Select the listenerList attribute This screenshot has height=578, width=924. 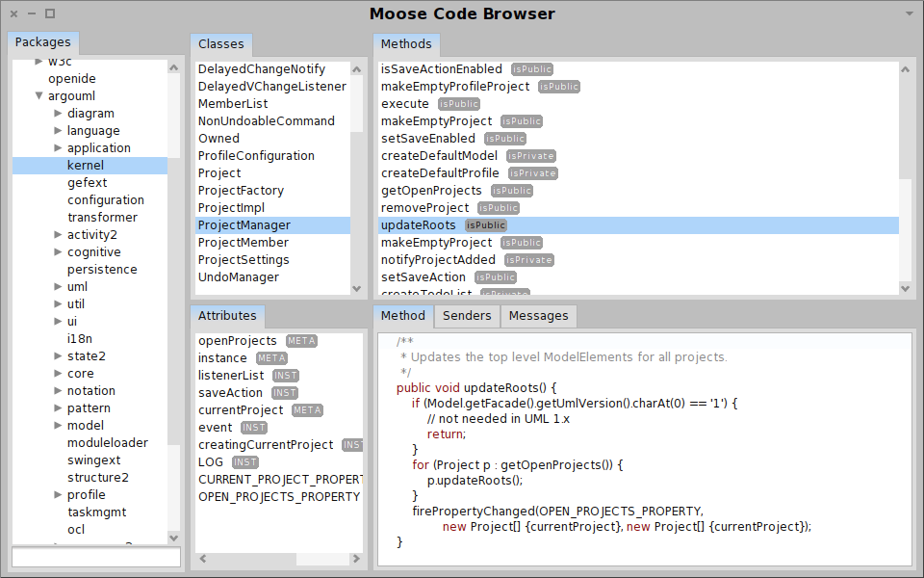click(x=231, y=376)
